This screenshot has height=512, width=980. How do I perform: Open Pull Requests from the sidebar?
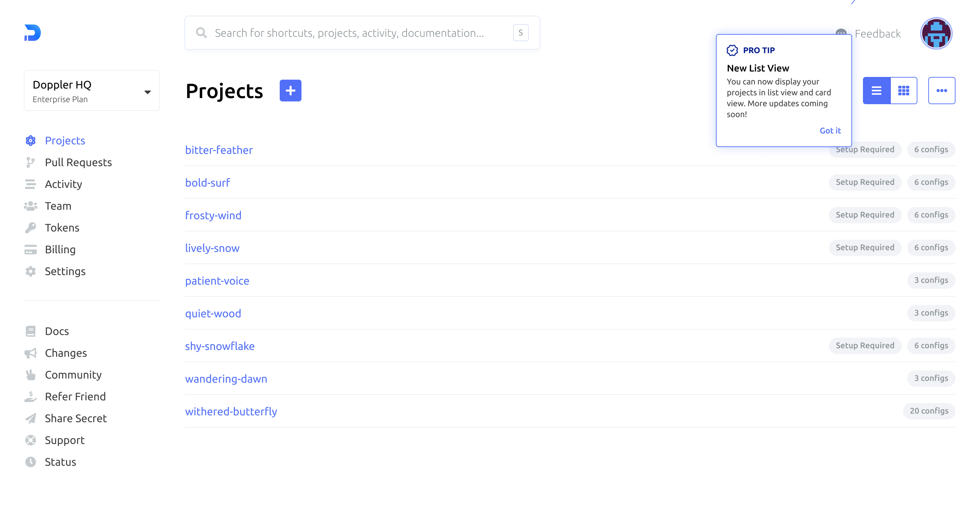78,162
